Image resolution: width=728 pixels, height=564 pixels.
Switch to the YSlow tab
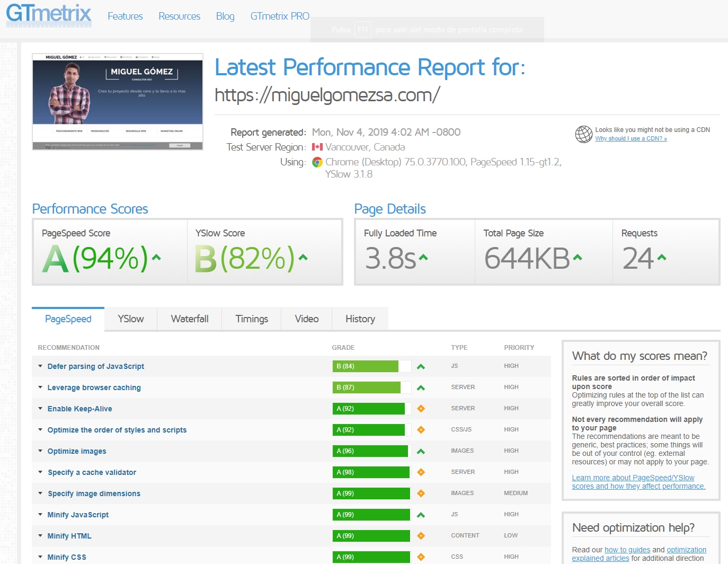pos(131,319)
